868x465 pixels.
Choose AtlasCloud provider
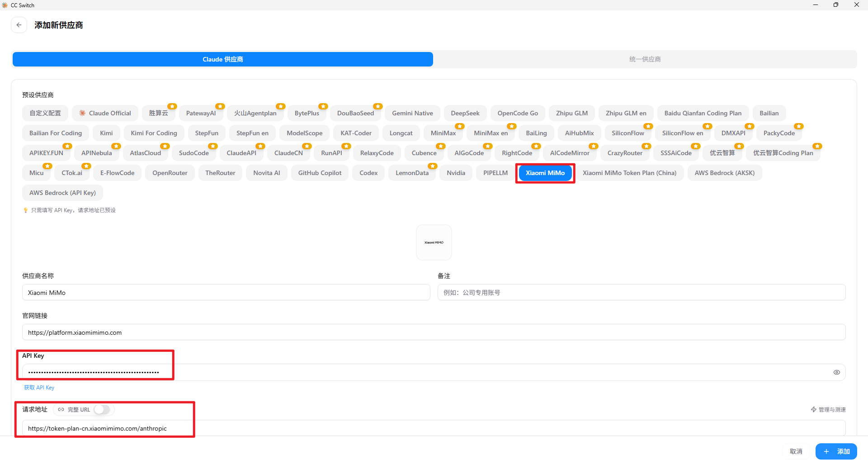click(x=146, y=153)
